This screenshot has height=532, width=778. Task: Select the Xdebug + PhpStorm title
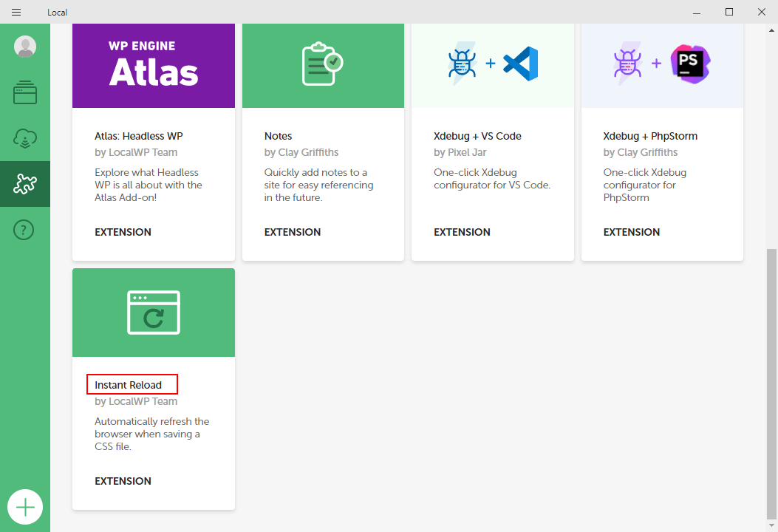point(650,136)
